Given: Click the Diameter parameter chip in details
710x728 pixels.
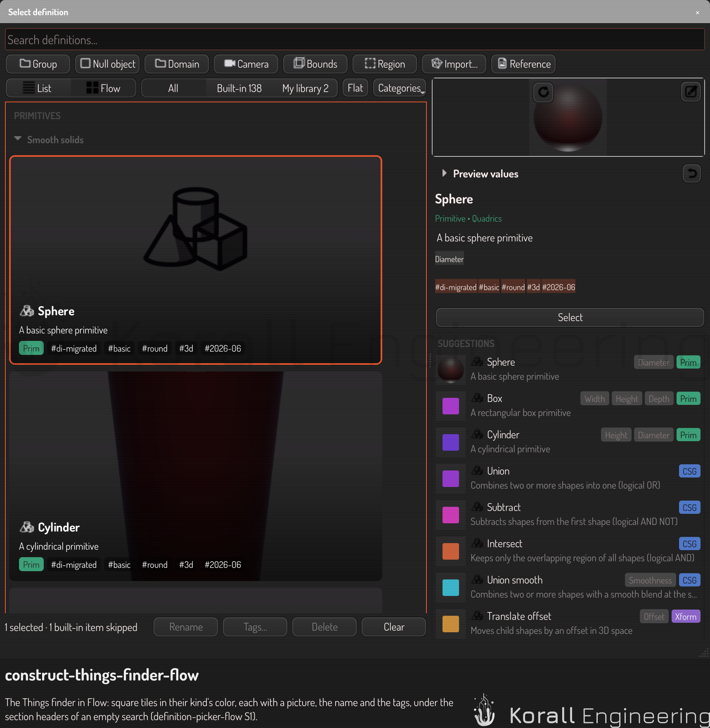Looking at the screenshot, I should (x=449, y=259).
